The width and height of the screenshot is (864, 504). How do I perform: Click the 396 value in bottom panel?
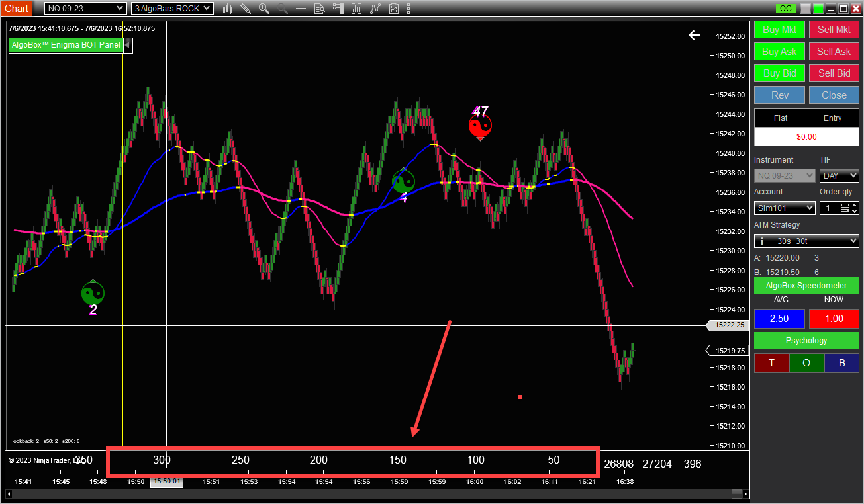pyautogui.click(x=693, y=464)
